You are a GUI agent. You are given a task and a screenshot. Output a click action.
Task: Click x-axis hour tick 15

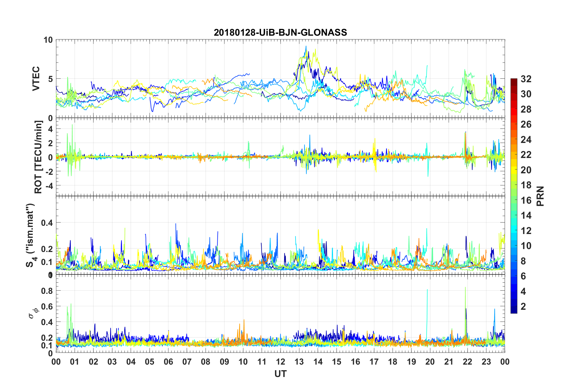tap(337, 362)
